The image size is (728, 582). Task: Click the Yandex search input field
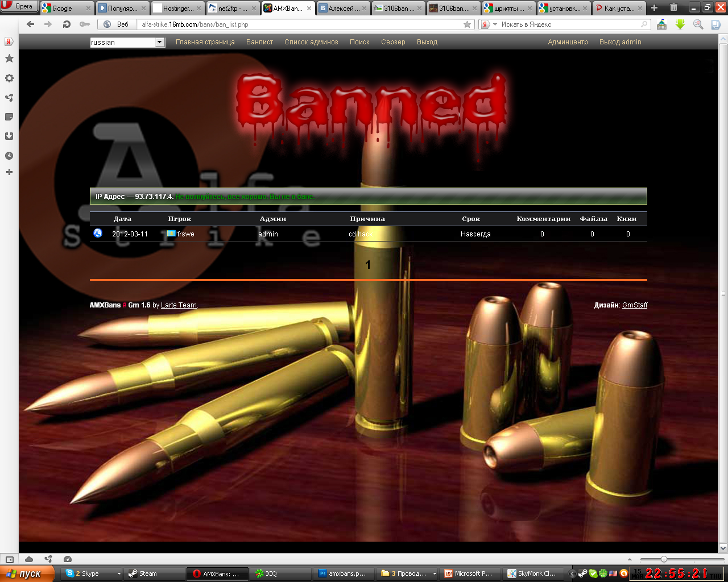pyautogui.click(x=569, y=24)
